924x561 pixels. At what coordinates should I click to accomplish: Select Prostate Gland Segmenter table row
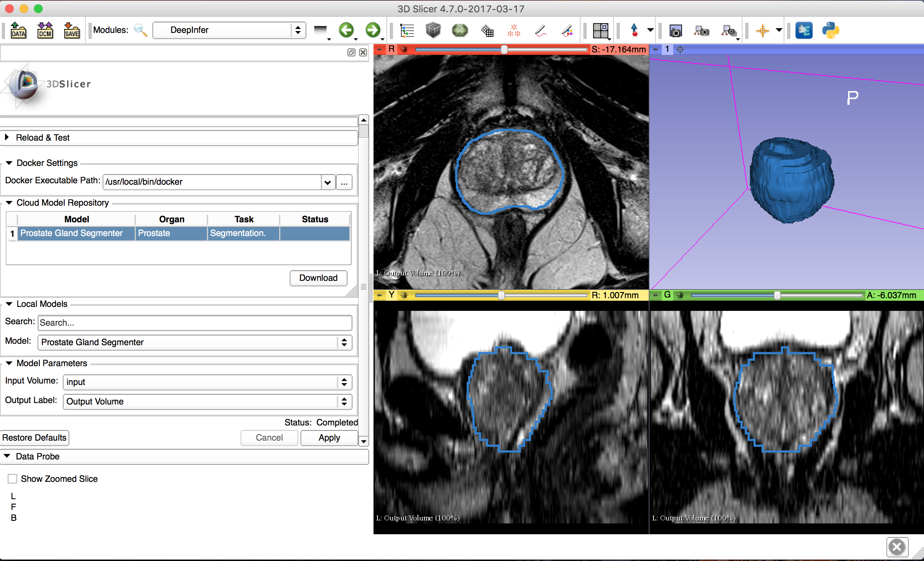pyautogui.click(x=71, y=233)
